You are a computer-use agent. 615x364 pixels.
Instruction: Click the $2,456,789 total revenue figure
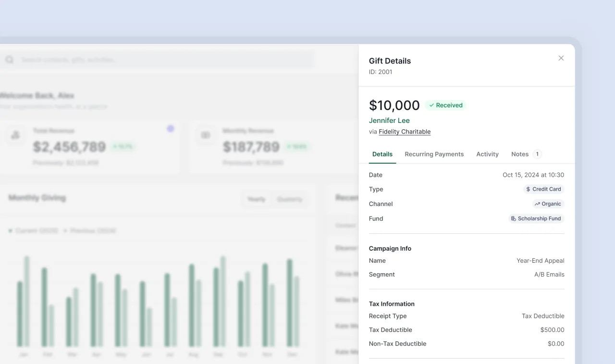pos(69,146)
